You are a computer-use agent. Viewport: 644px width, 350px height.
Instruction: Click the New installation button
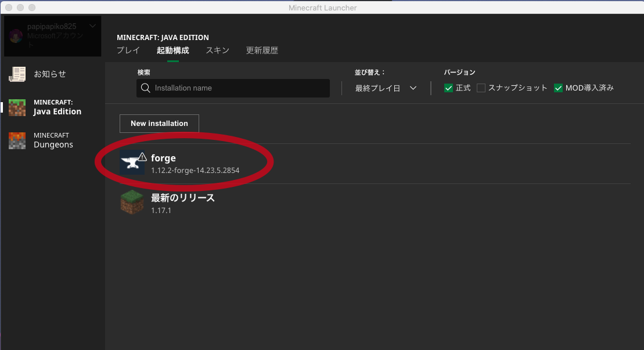pos(159,124)
